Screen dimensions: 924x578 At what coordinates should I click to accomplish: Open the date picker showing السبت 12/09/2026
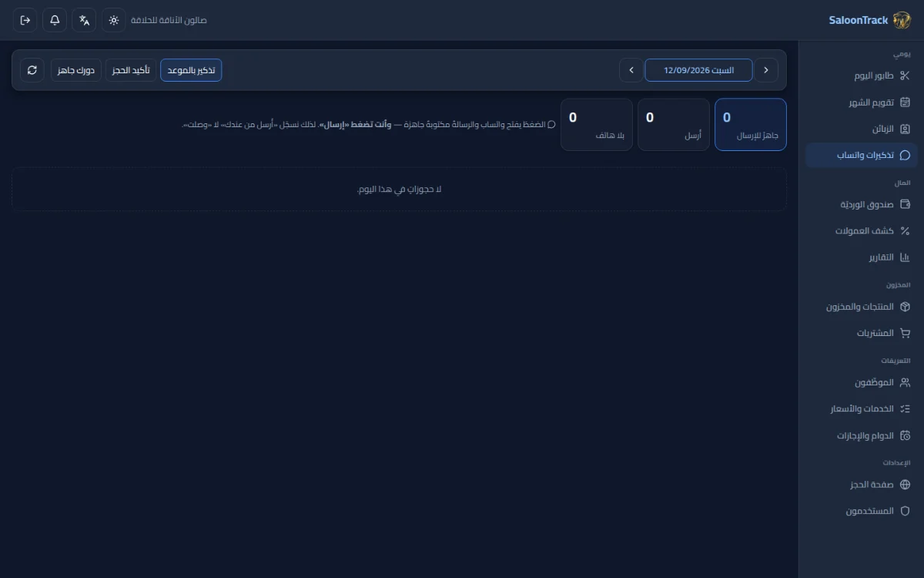pyautogui.click(x=698, y=70)
